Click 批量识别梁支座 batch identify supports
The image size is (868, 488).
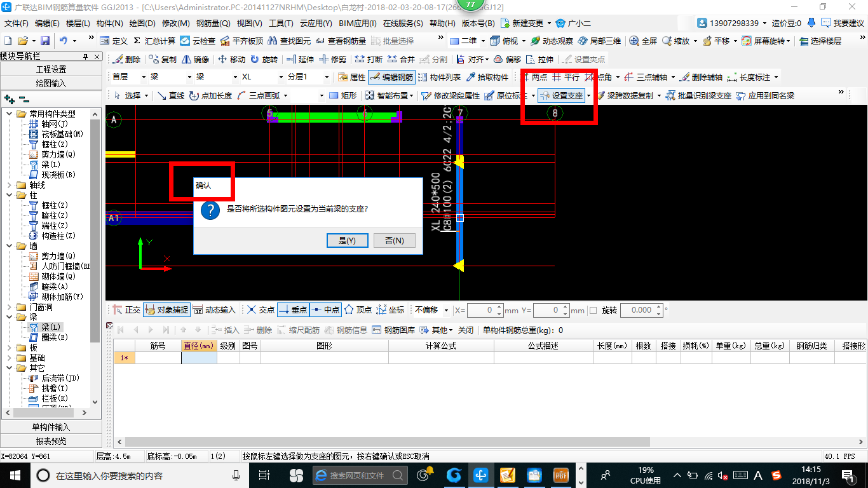698,96
